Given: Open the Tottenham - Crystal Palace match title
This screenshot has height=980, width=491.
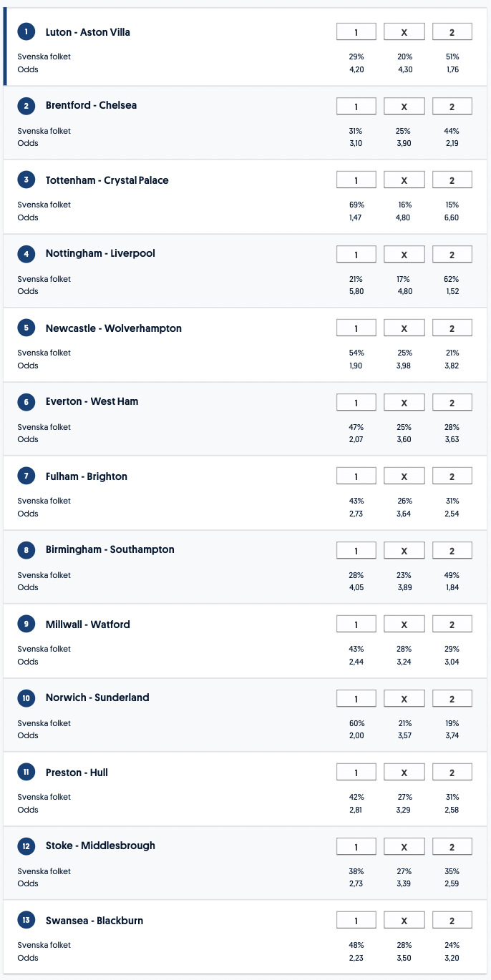Looking at the screenshot, I should pos(107,180).
